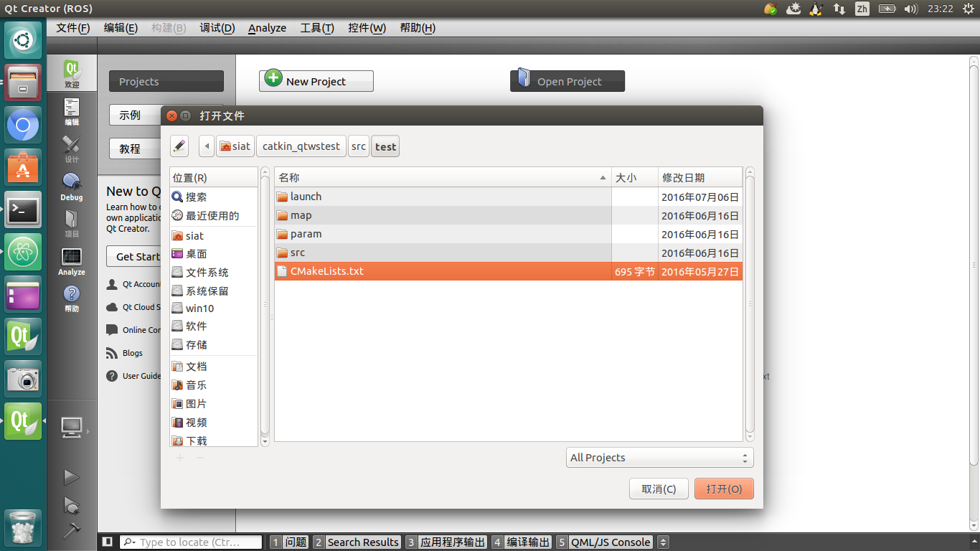Open the QML/JS Console pane tab
This screenshot has width=980, height=551.
[605, 542]
